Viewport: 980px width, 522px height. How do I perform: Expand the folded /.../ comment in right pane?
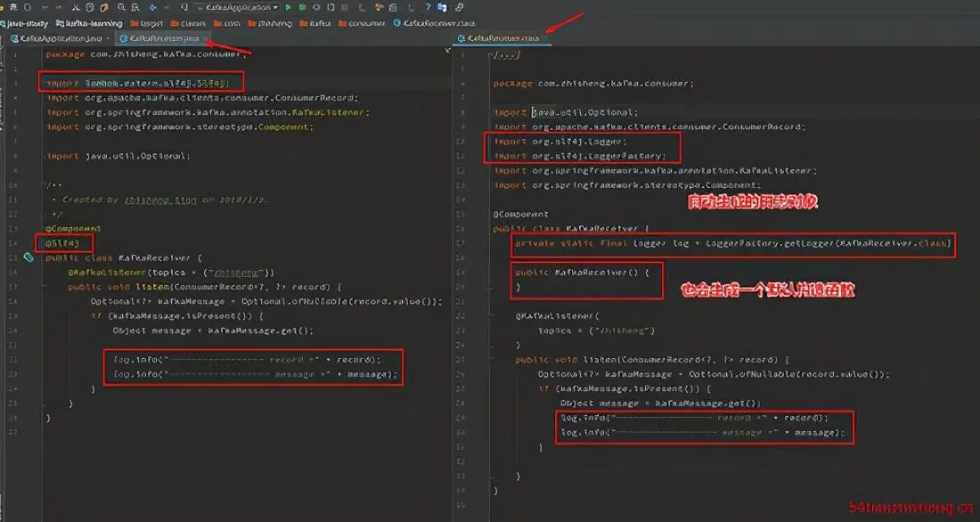506,54
